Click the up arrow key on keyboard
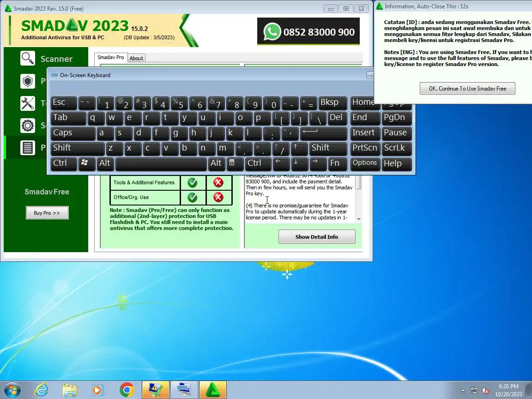532x399 pixels. tap(299, 149)
